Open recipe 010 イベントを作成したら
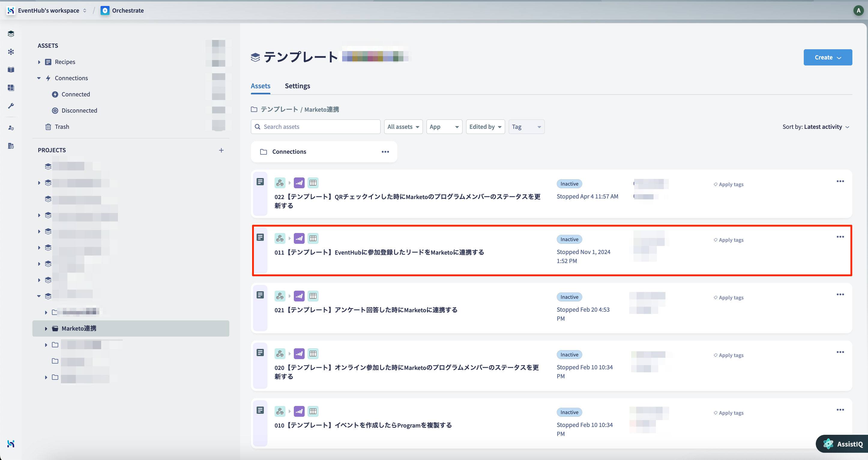 point(363,425)
